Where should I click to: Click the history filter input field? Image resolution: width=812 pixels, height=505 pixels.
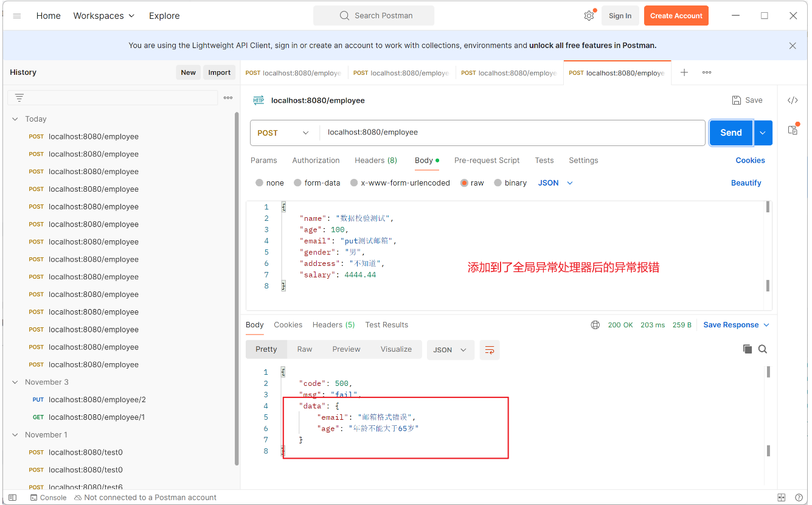(113, 97)
